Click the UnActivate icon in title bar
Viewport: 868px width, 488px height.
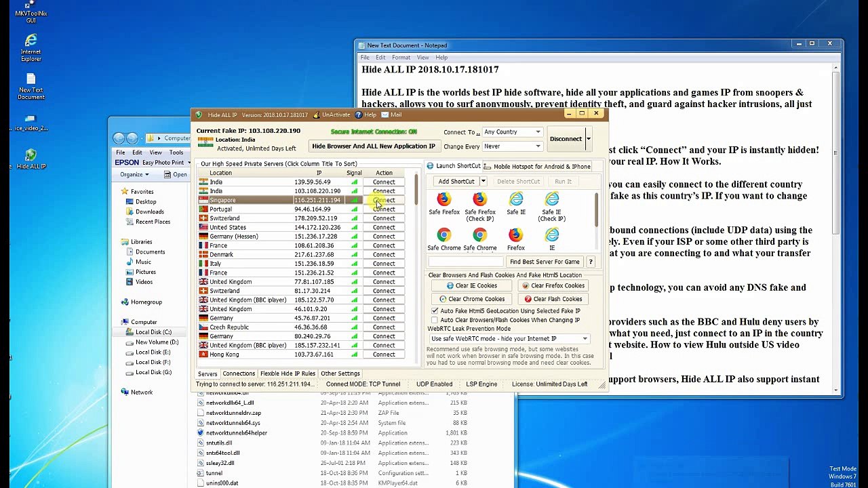(332, 115)
